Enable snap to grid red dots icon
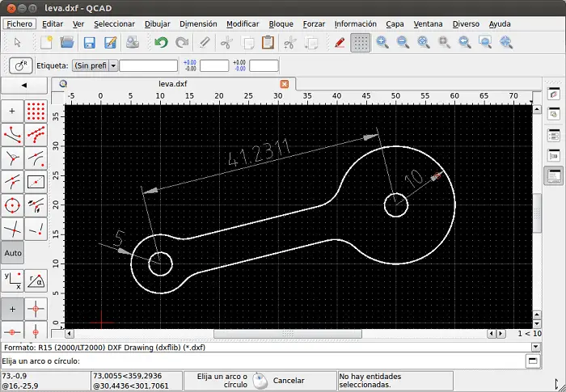 pos(36,112)
